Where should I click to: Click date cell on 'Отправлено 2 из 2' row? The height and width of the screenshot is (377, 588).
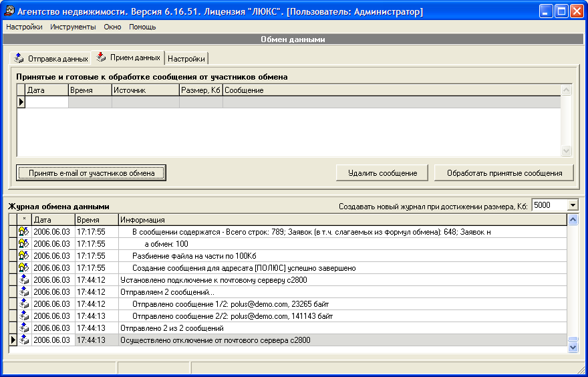(53, 328)
